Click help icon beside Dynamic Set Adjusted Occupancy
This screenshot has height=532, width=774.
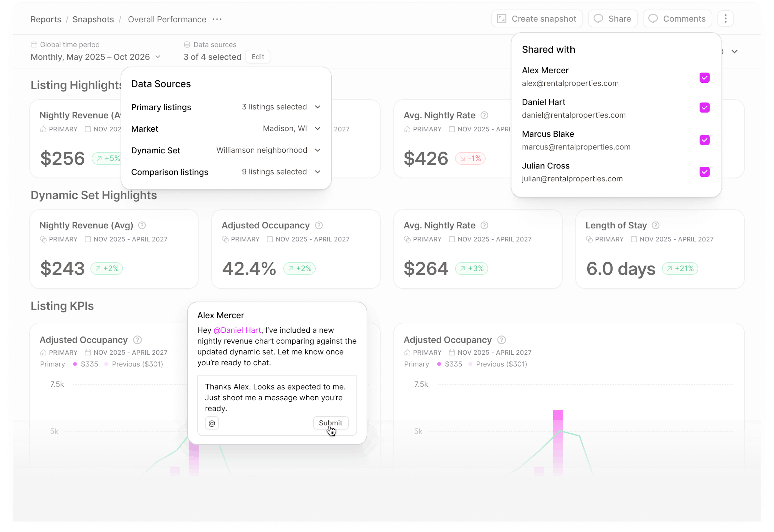[x=319, y=225]
